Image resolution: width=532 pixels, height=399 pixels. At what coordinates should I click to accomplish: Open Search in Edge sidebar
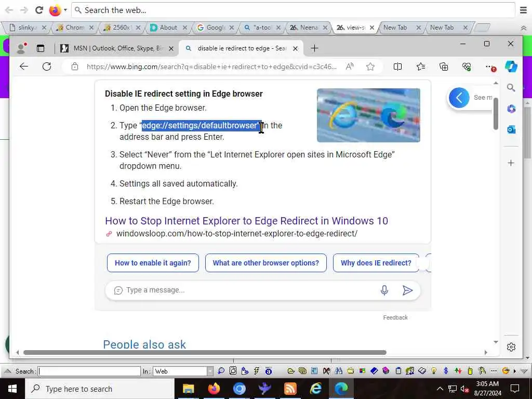511,88
